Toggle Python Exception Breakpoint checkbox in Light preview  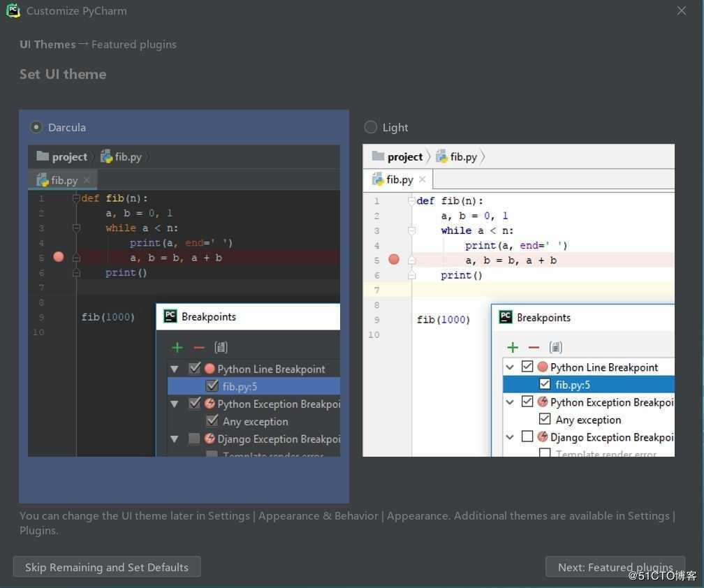click(x=527, y=402)
